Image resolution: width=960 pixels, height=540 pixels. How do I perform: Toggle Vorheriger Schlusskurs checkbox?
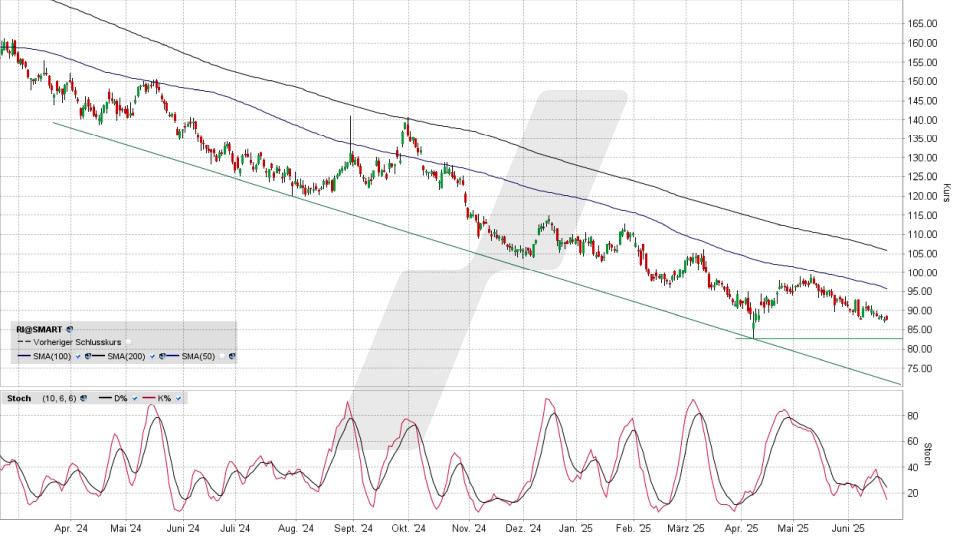(x=128, y=342)
